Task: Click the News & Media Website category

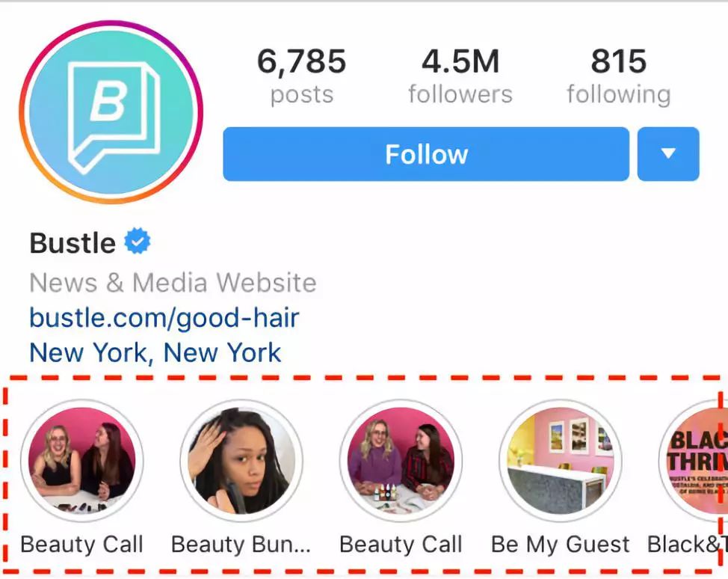Action: coord(173,283)
